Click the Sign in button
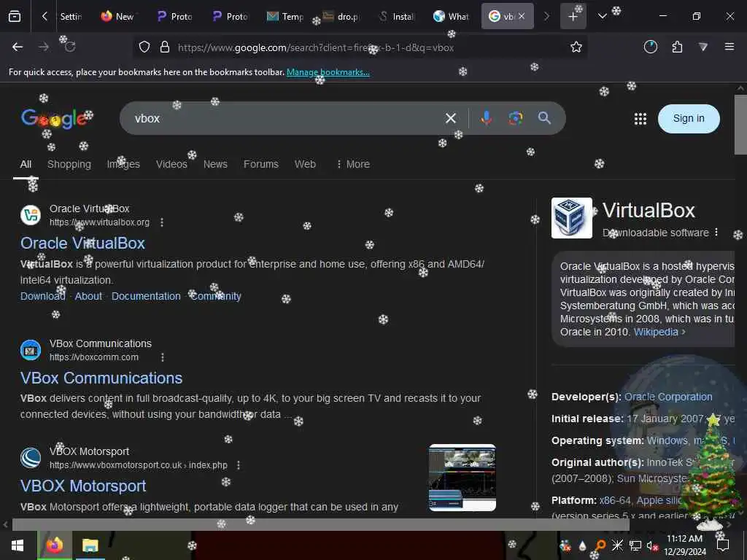Screen dimensions: 747x560 coord(689,119)
